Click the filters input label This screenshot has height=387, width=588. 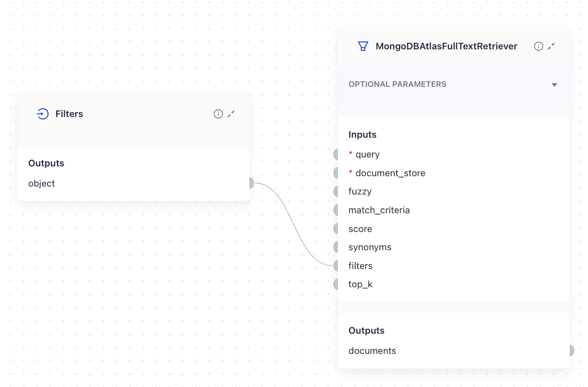(x=361, y=266)
